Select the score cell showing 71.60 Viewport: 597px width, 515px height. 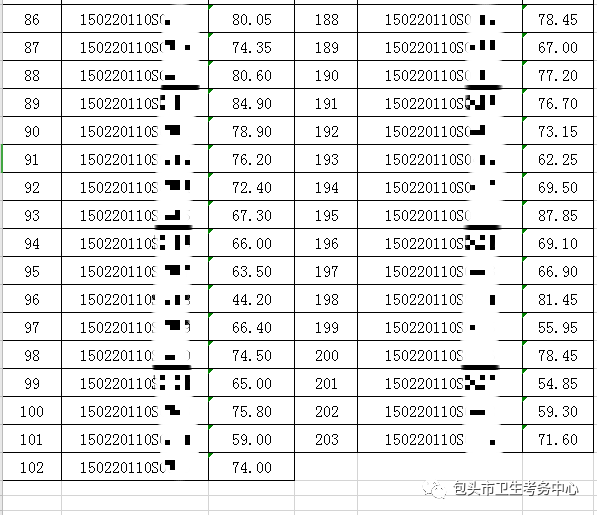(557, 439)
